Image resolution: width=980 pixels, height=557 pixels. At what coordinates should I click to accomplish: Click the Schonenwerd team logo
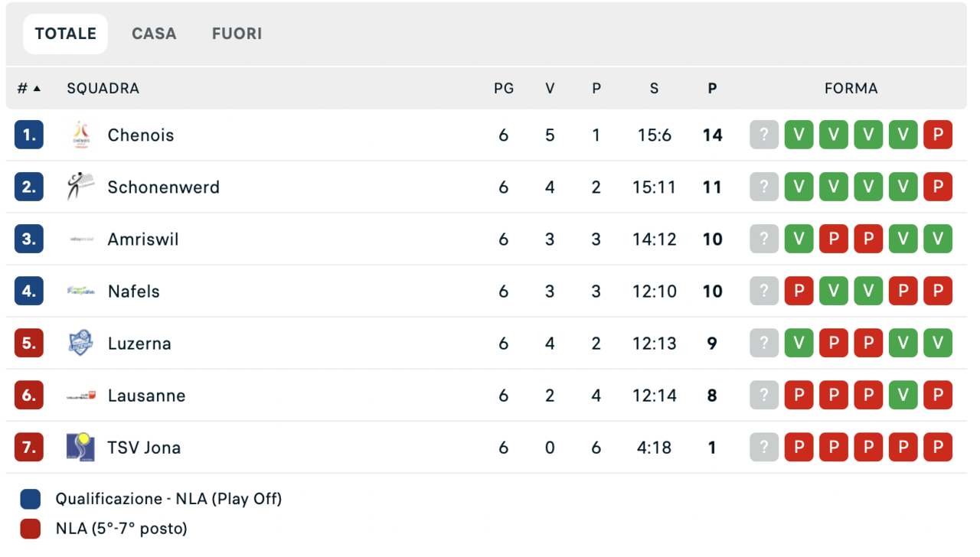click(80, 187)
